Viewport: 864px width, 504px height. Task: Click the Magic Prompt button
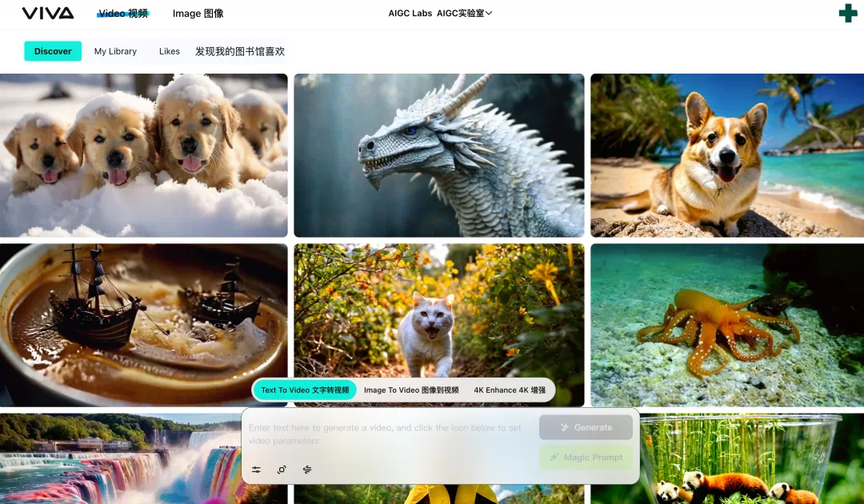tap(586, 458)
